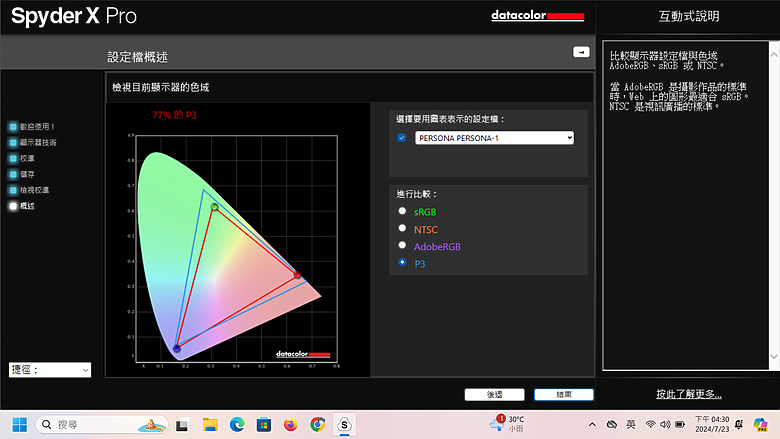The width and height of the screenshot is (780, 439).
Task: Click the 歡迎使用 step indicator icon
Action: pos(13,127)
